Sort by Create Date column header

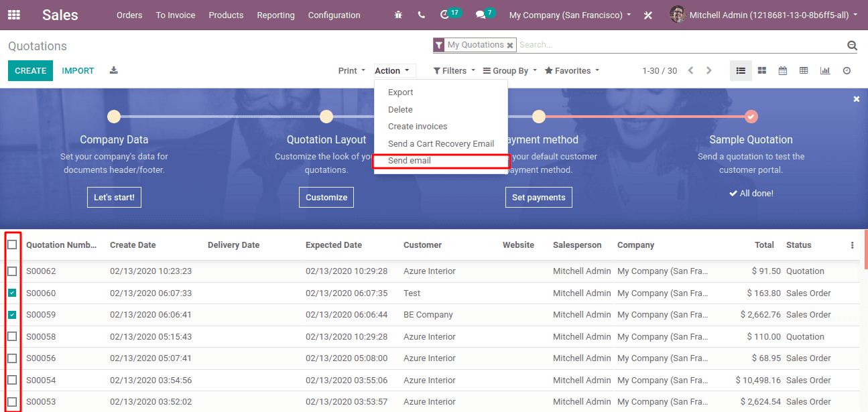click(133, 245)
